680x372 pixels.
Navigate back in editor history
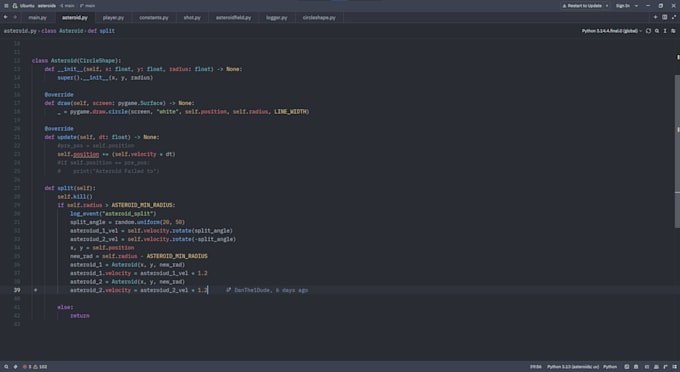pos(6,17)
